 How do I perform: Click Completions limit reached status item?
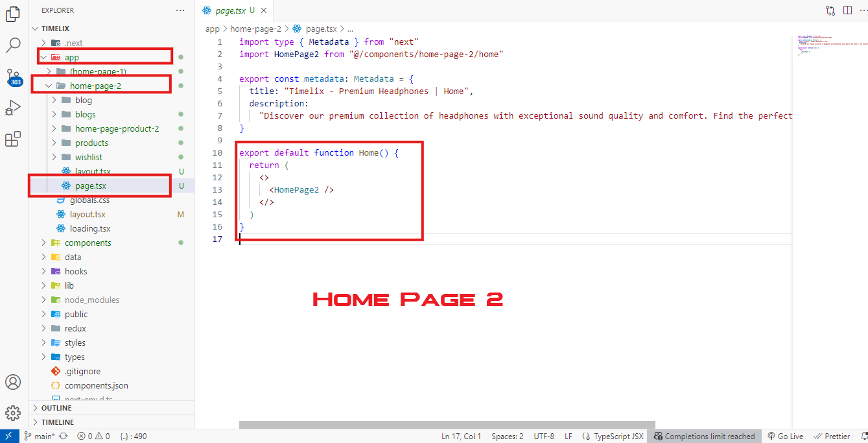click(x=705, y=437)
